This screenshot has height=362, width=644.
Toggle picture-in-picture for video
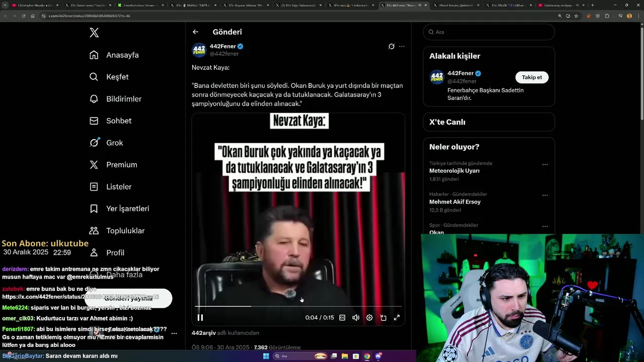383,317
